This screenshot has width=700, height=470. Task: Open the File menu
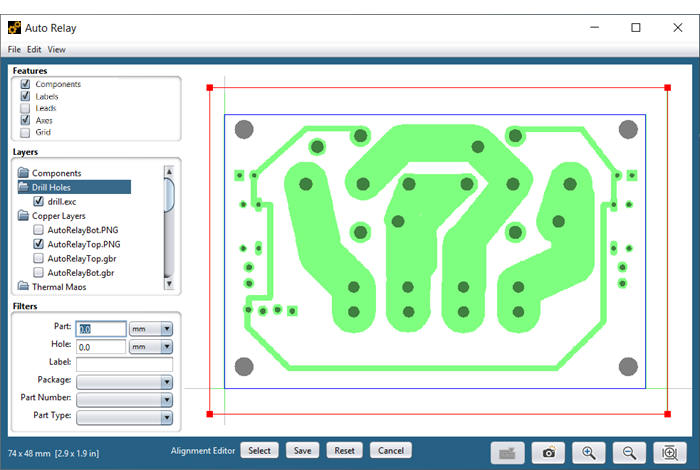(14, 50)
